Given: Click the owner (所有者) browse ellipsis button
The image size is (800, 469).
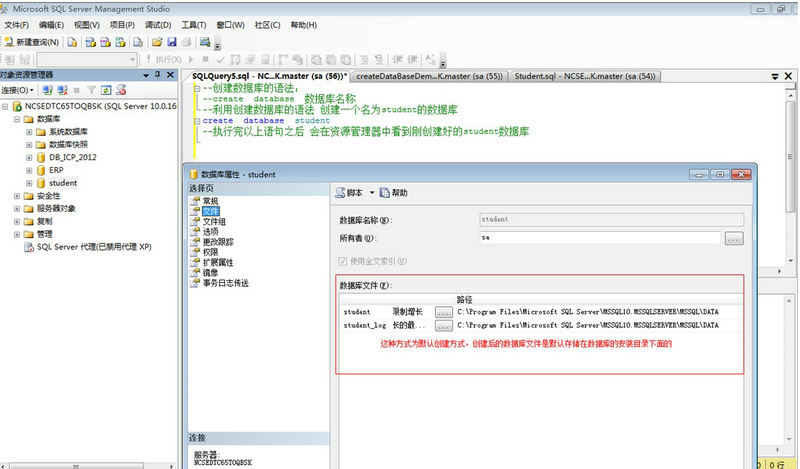Looking at the screenshot, I should pos(734,238).
